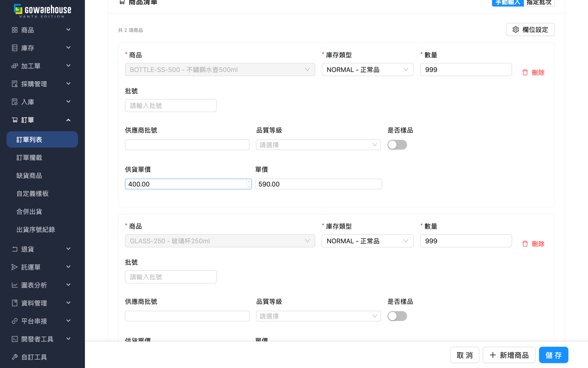Click the 取消 cancel button

(x=464, y=355)
